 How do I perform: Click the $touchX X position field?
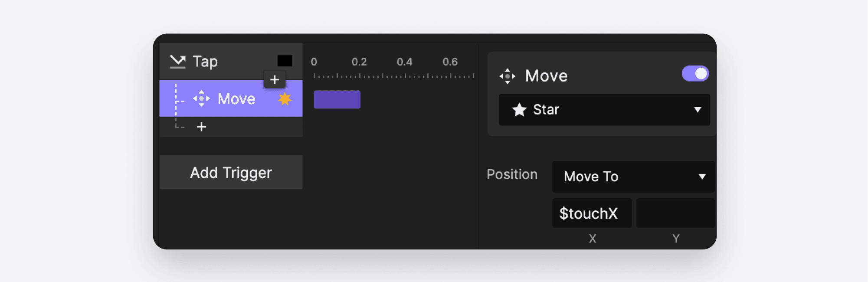pos(592,213)
